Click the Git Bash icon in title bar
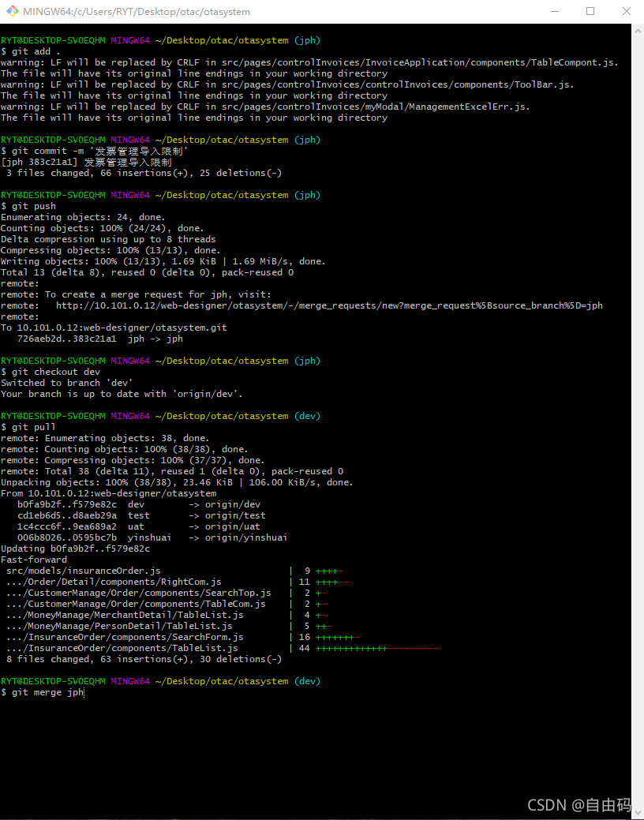Screen dimensions: 644x820 point(11,12)
